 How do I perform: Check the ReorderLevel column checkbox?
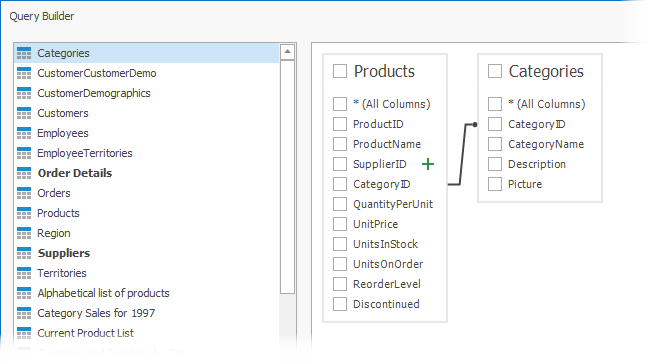click(x=340, y=284)
